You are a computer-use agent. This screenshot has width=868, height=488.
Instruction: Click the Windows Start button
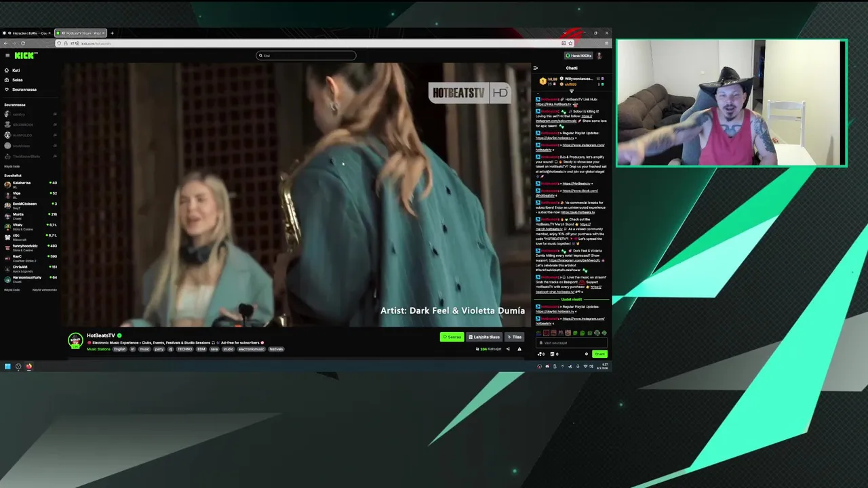(7, 367)
